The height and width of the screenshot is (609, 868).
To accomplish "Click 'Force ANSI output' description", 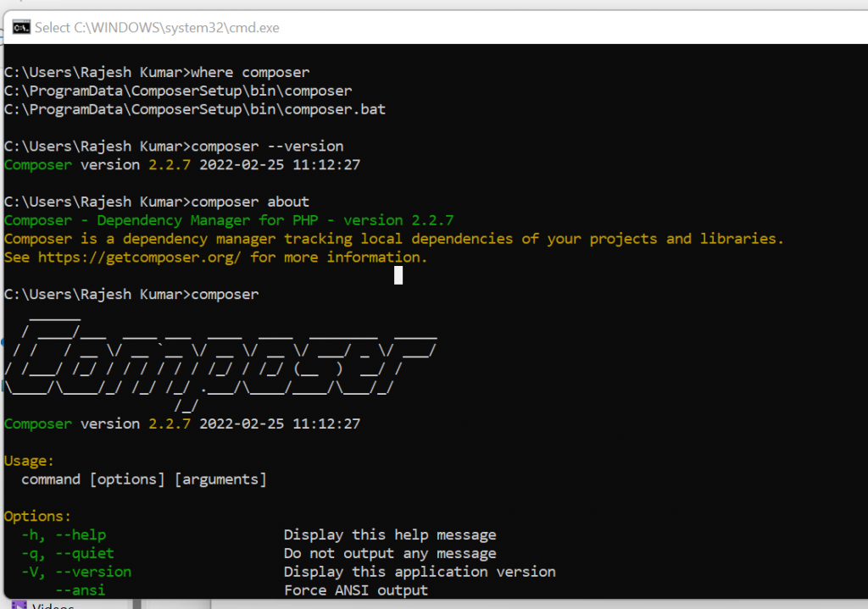I will point(356,590).
